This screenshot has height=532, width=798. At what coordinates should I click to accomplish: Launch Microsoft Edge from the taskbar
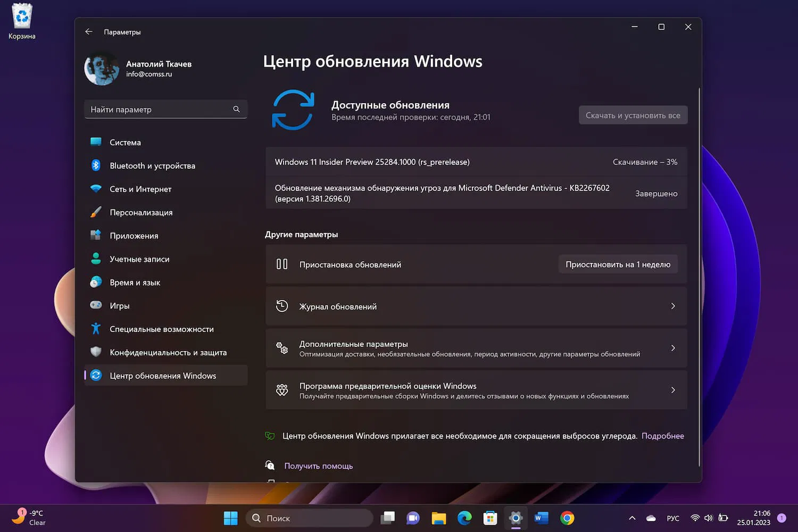tap(464, 518)
